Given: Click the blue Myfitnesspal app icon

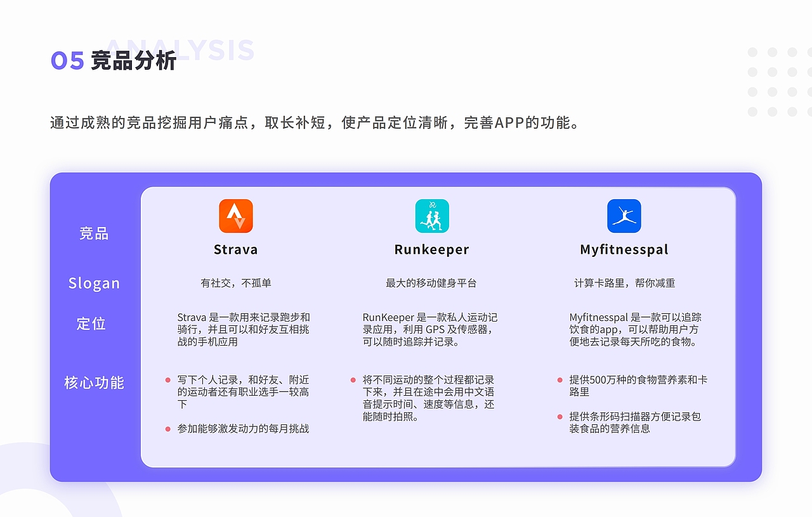Looking at the screenshot, I should [624, 216].
